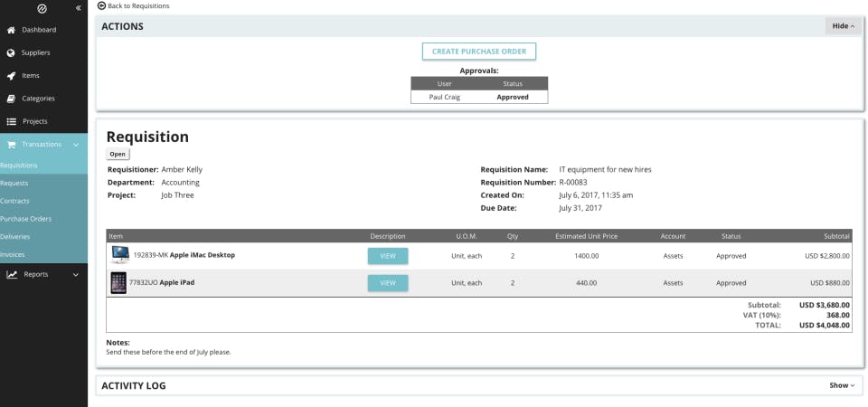
Task: Select the Categories book icon
Action: click(11, 99)
